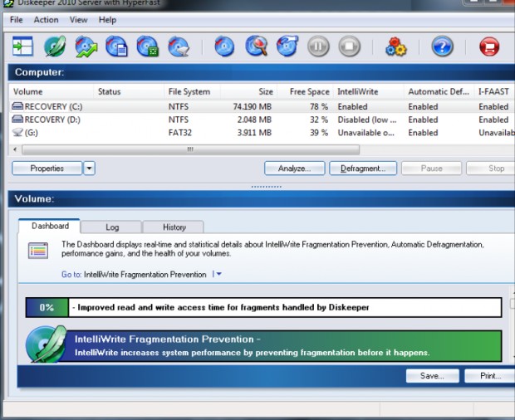Switch to the Log tab

click(x=111, y=227)
